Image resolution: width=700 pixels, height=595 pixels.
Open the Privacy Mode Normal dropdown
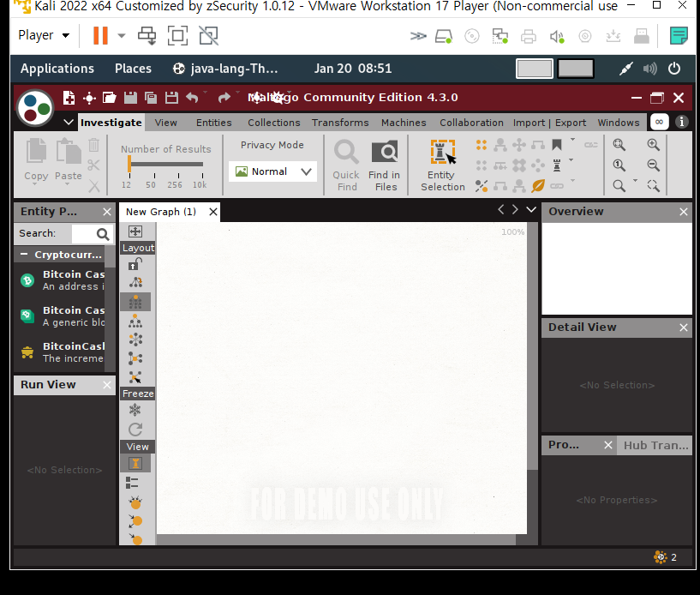[x=272, y=171]
